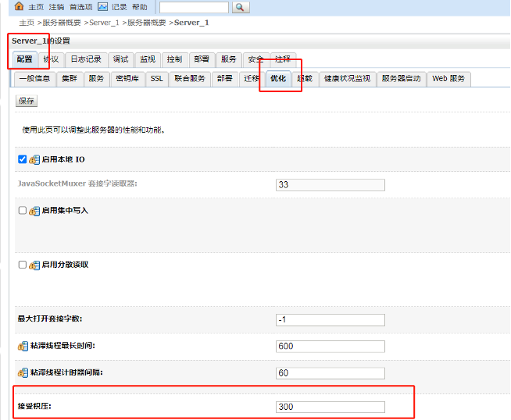Click the JavaSocketMuxer field showing 33
Image resolution: width=511 pixels, height=420 pixels.
331,185
